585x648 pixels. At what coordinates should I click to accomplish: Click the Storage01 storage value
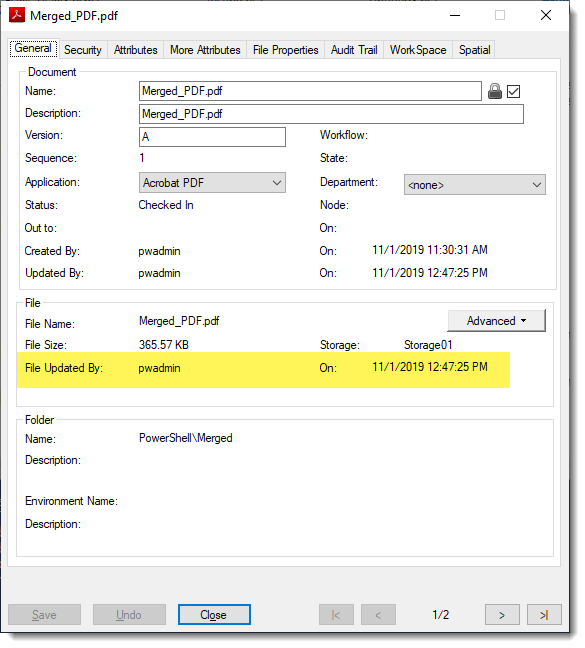428,345
